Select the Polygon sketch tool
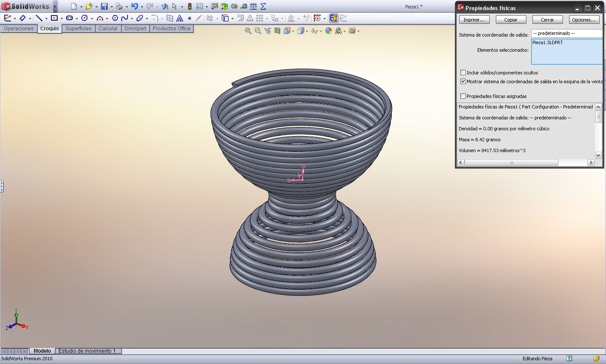The width and height of the screenshot is (606, 364). tap(115, 18)
